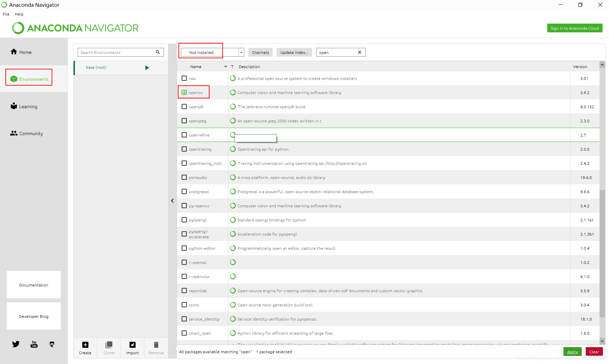This screenshot has width=609, height=364.
Task: Click the search environments magnifier icon
Action: (x=158, y=52)
